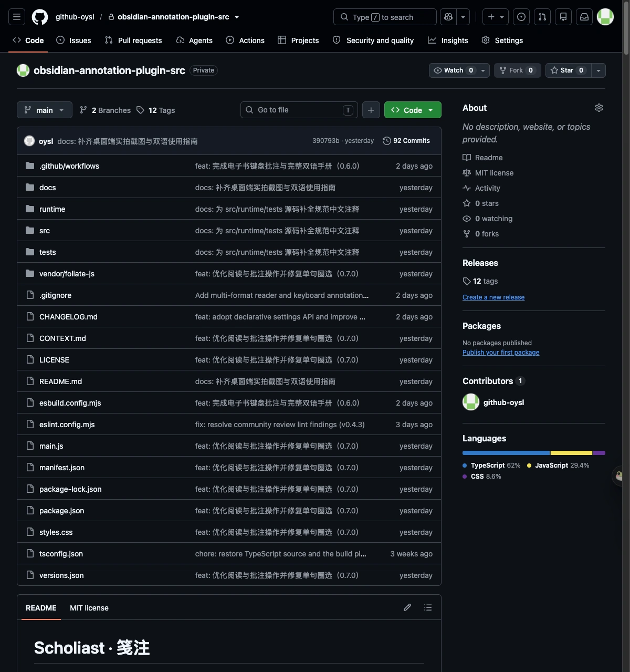Click Create a new release link

click(493, 297)
